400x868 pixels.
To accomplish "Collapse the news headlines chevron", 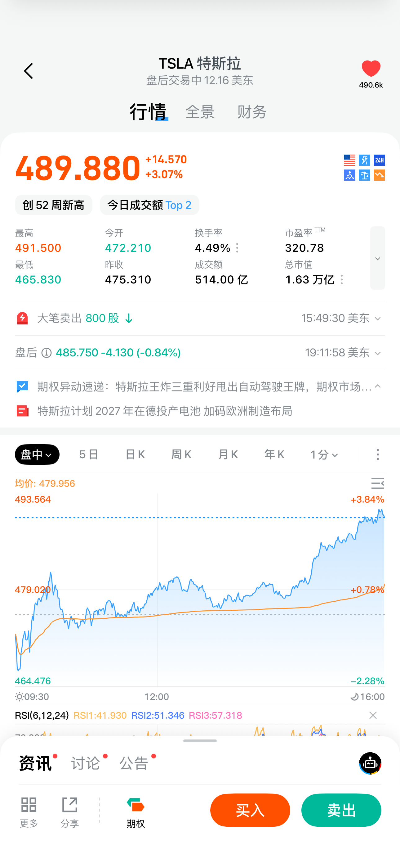I will pyautogui.click(x=378, y=387).
